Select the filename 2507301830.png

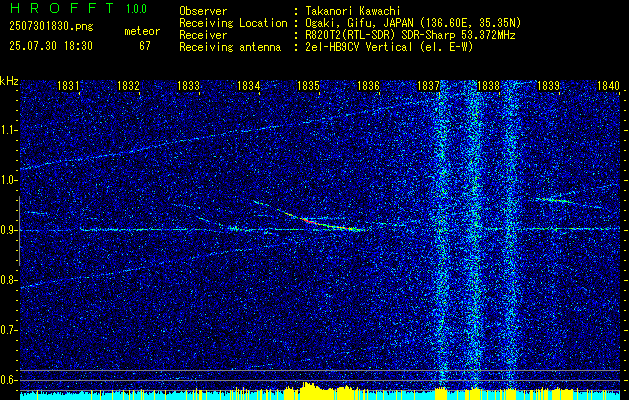coord(51,27)
